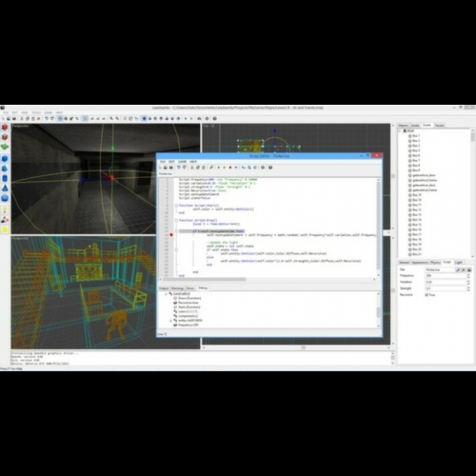The width and height of the screenshot is (476, 476).
Task: Click the edit script pencil icon beside File field
Action: [x=458, y=269]
